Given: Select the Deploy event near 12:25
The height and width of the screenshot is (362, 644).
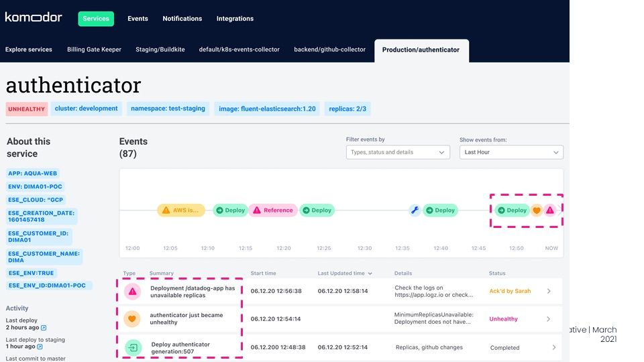Looking at the screenshot, I should click(x=317, y=210).
